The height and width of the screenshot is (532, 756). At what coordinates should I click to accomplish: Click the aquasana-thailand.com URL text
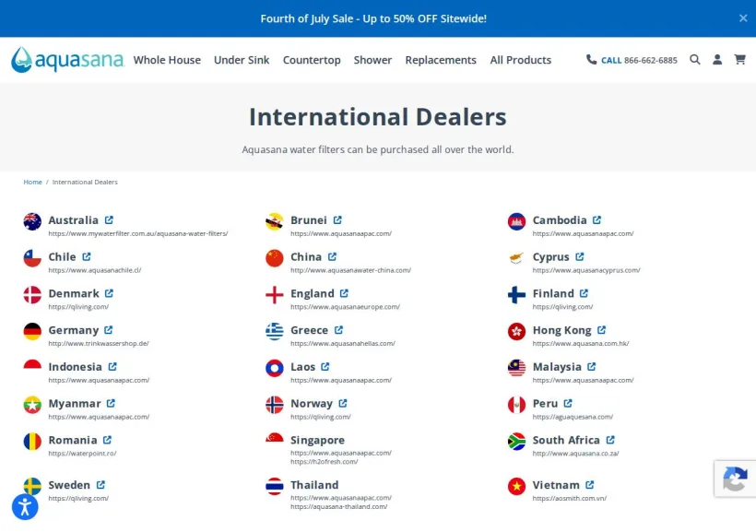tap(339, 506)
